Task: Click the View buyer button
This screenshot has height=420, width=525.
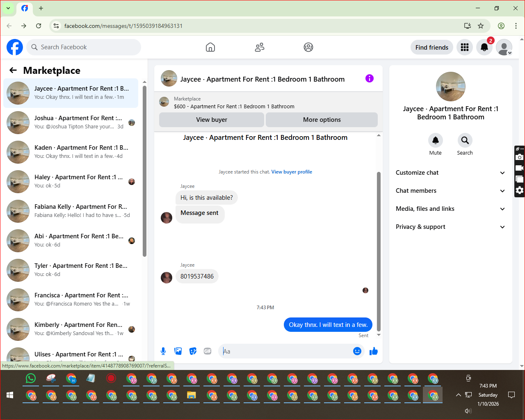Action: coord(212,120)
